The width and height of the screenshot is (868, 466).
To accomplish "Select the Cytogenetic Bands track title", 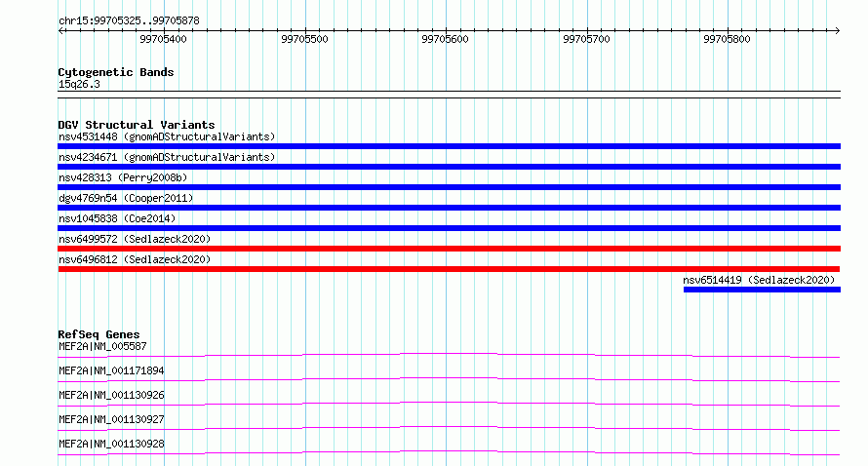I will [116, 72].
